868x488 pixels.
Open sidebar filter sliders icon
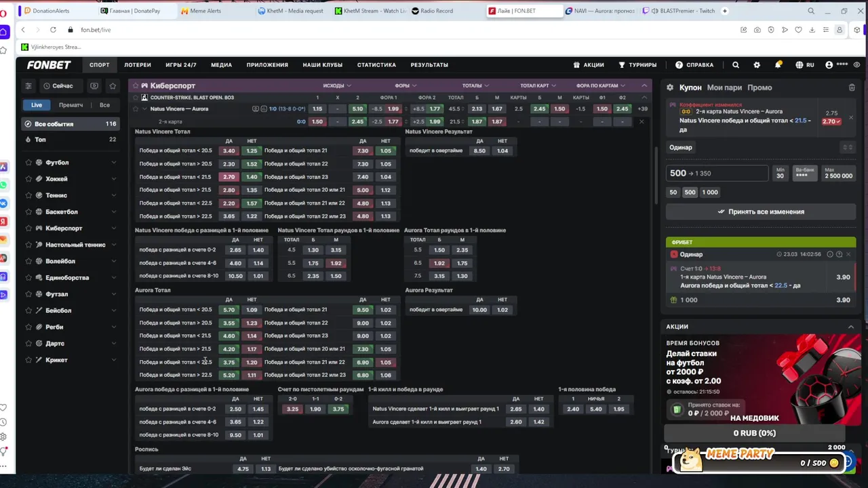click(x=28, y=86)
